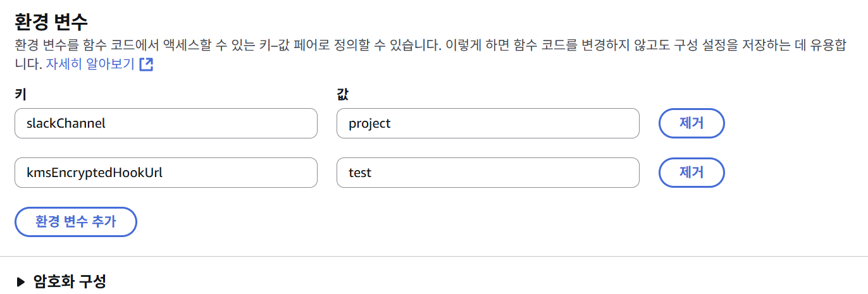
Task: Focus the kmsEncryptedHookUrl key field
Action: pos(165,173)
